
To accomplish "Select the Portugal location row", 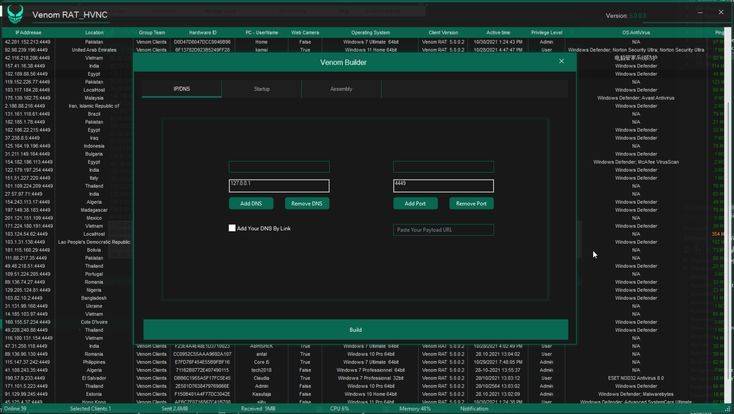I will (94, 274).
